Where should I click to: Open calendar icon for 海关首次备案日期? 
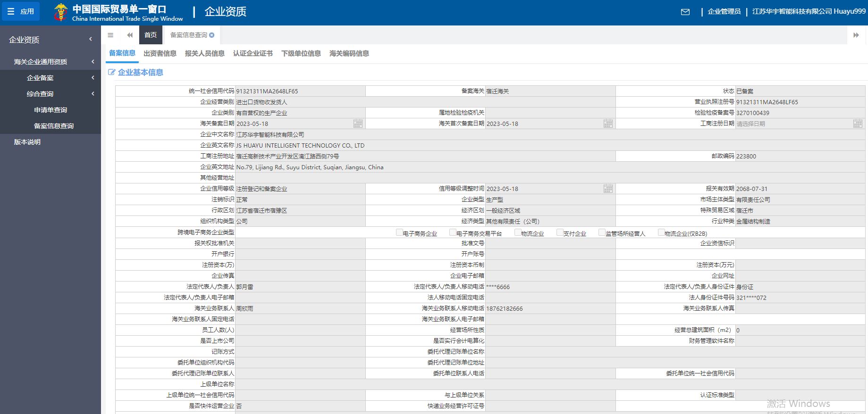(x=608, y=124)
